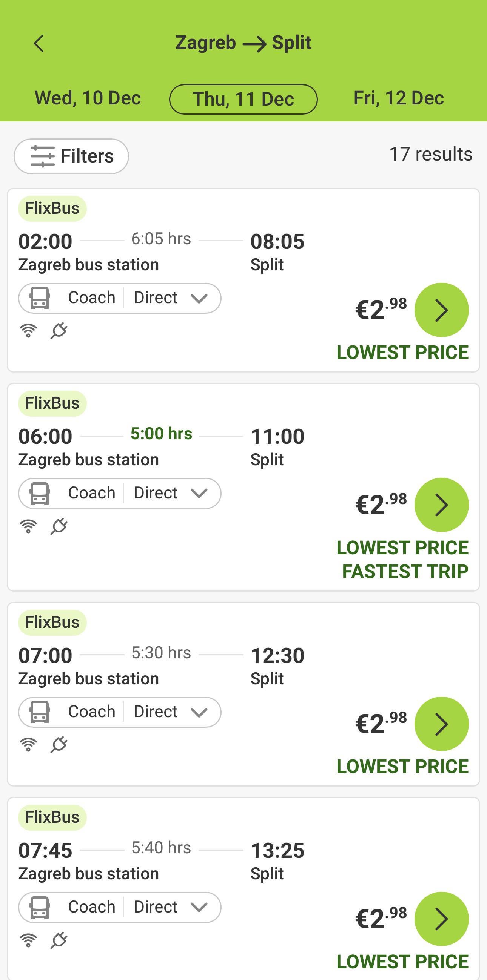Tap the Wi-Fi icon on 02:00 trip
This screenshot has width=487, height=980.
coord(28,330)
